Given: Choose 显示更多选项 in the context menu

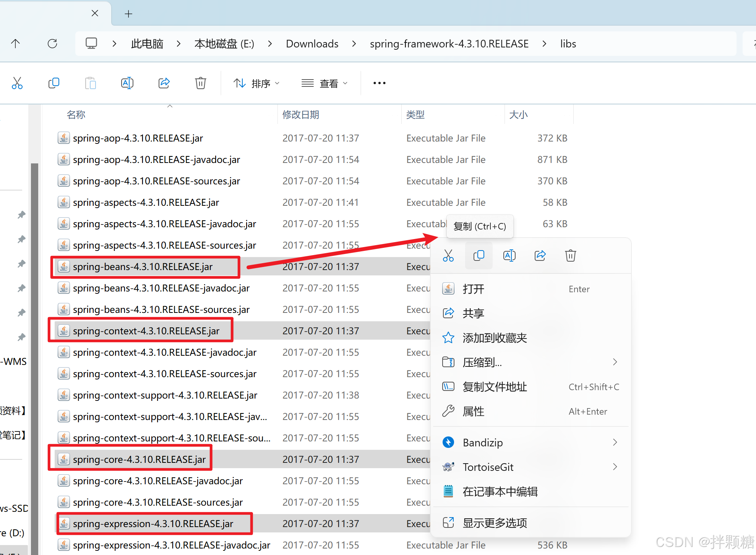Looking at the screenshot, I should (495, 523).
